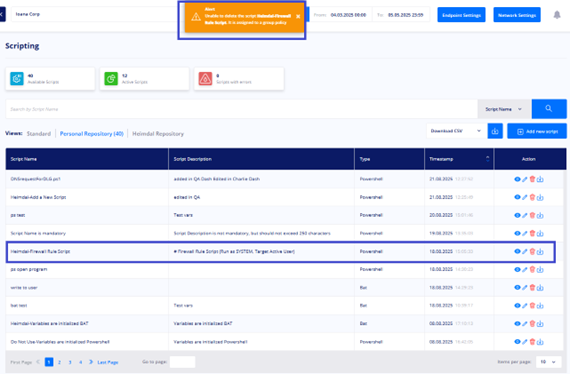Click the Add new script button
The image size is (570, 374).
click(537, 131)
